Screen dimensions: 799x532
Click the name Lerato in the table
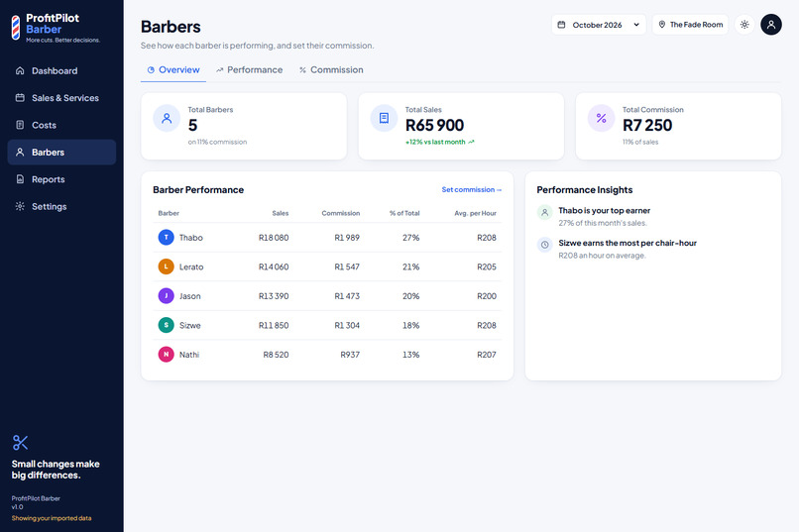[x=191, y=266]
